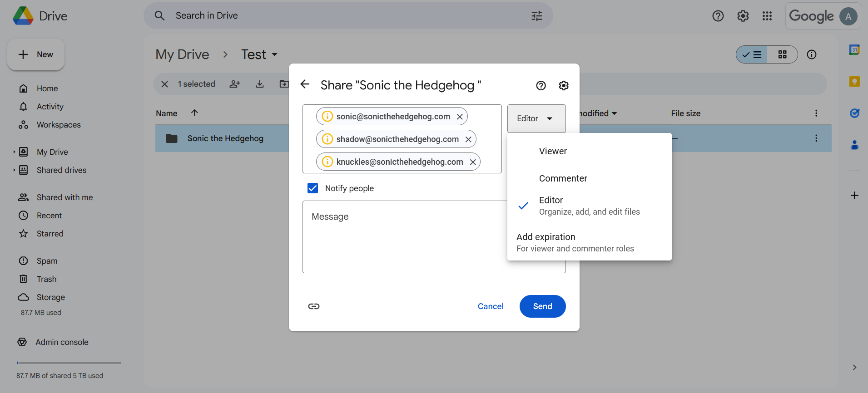Select the Viewer role
Image resolution: width=868 pixels, height=393 pixels.
590,151
